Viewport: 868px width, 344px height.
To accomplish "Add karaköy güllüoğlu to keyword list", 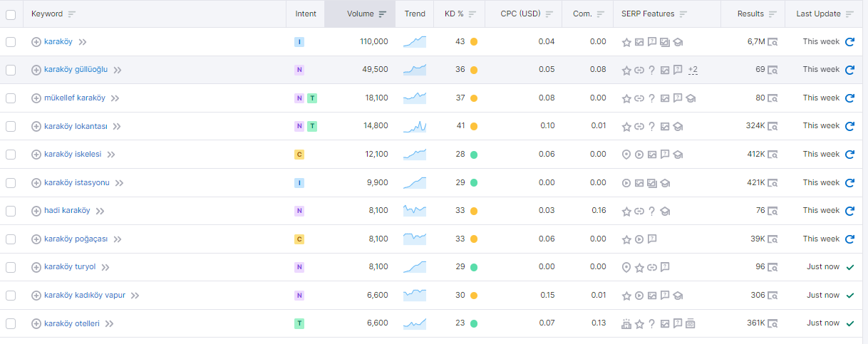I will (x=36, y=70).
